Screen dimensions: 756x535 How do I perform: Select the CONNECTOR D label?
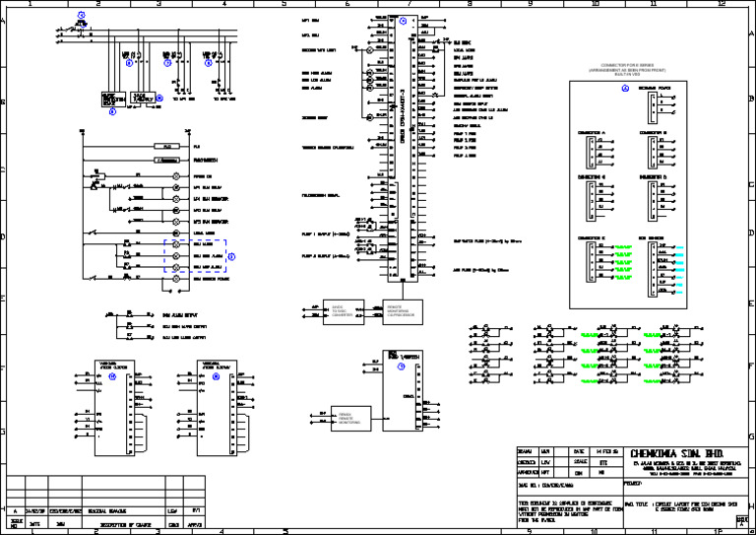[653, 177]
